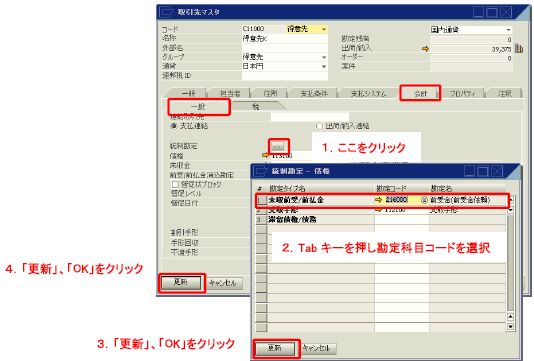534x361 pixels.
Task: Open the 支払条件 tab
Action: 314,93
